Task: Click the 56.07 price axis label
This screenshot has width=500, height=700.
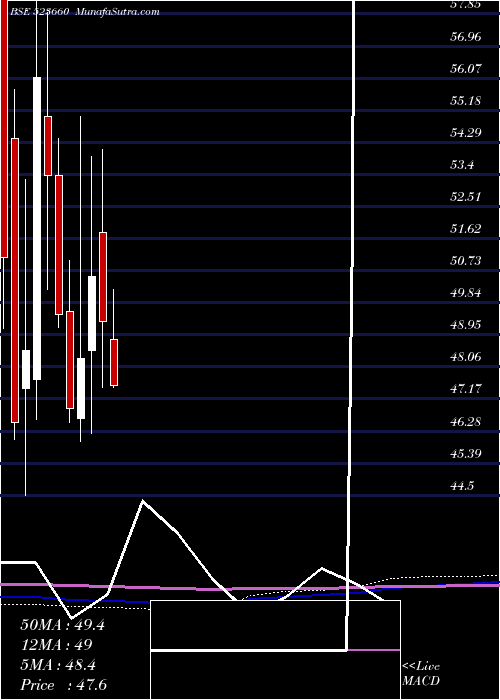Action: point(466,69)
